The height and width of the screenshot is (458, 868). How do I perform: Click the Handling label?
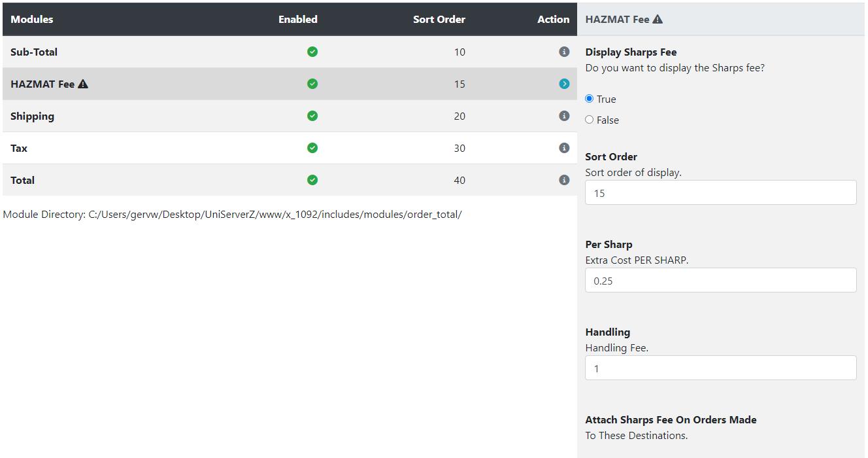pos(608,332)
